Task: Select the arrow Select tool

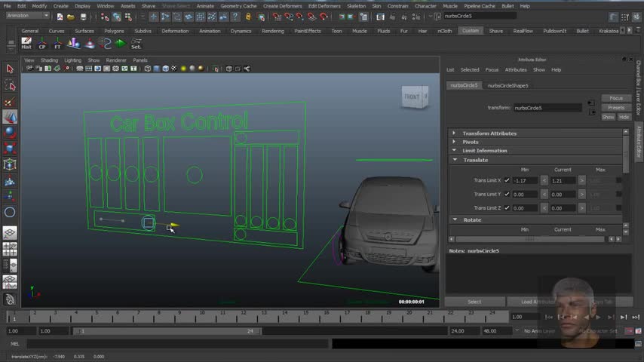Action: [x=10, y=69]
